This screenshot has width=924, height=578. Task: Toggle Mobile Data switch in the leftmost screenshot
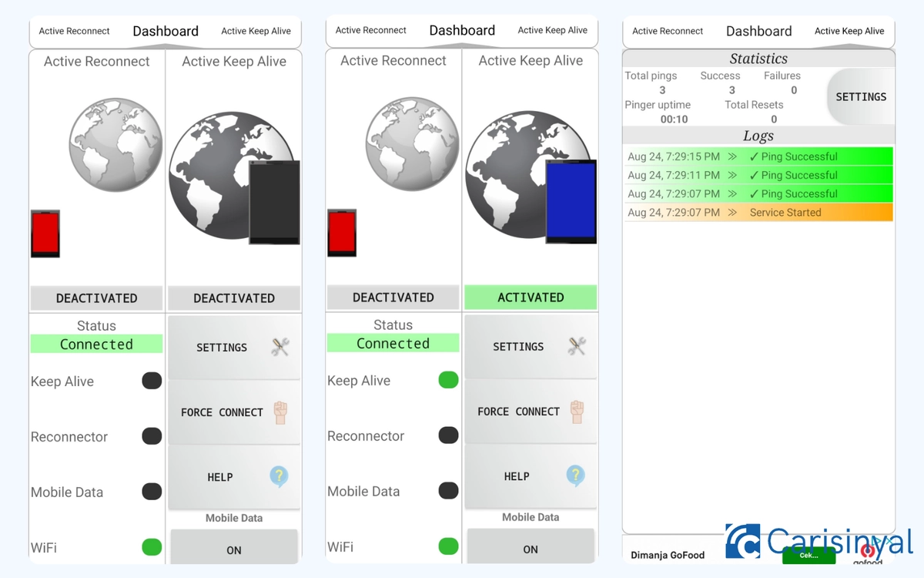tap(152, 492)
